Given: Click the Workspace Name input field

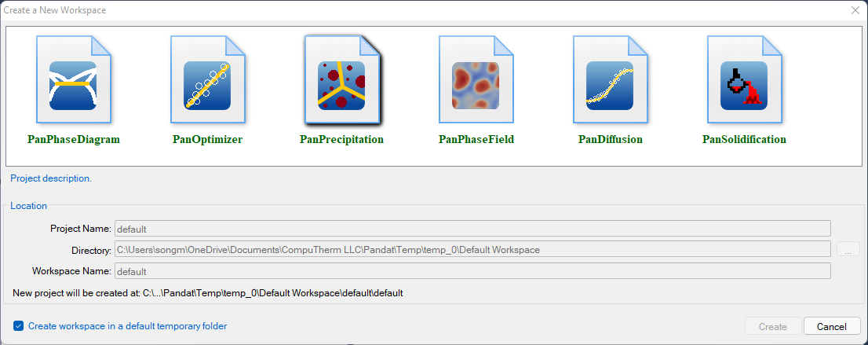Looking at the screenshot, I should click(472, 271).
